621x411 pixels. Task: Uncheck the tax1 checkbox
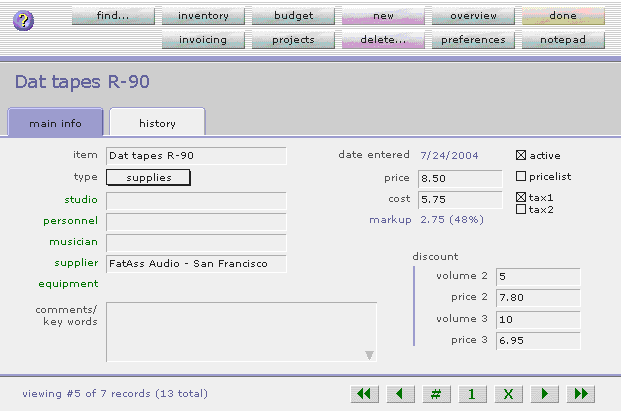pos(521,197)
